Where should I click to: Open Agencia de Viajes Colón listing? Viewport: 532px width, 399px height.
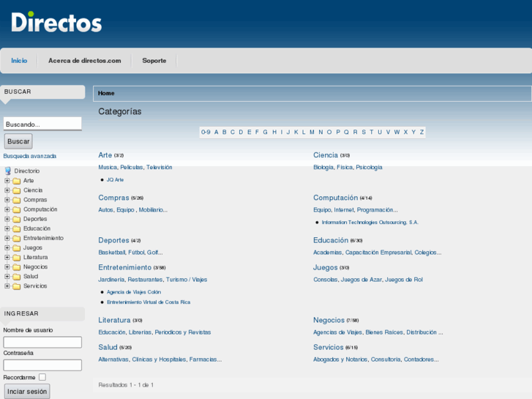(x=134, y=292)
